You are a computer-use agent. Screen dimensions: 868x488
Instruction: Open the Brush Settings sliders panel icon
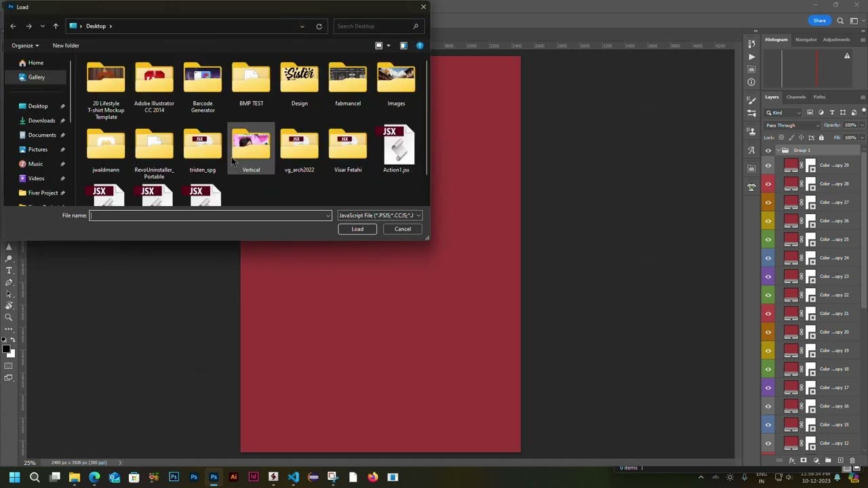(751, 113)
